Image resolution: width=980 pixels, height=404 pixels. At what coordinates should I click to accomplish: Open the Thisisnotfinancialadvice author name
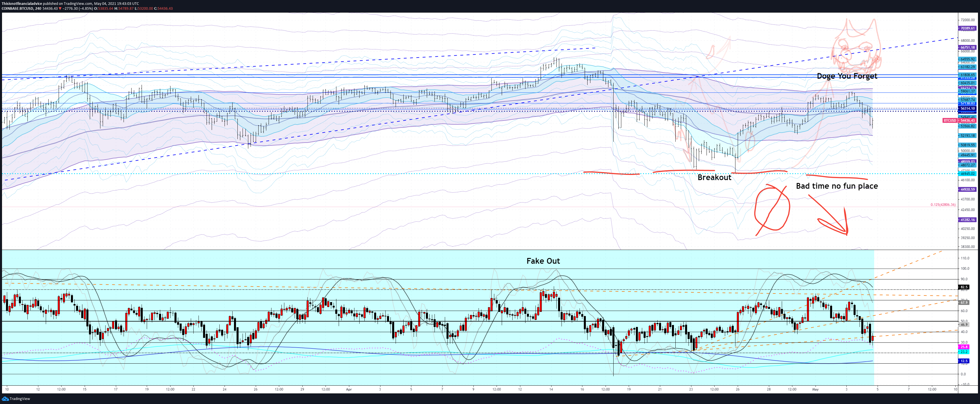click(x=21, y=3)
